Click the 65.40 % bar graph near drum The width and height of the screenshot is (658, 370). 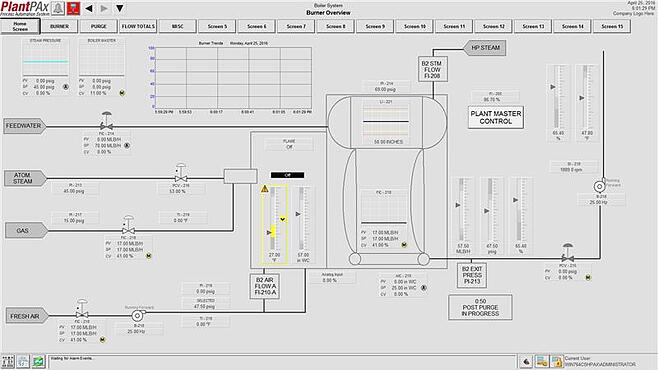tap(521, 216)
